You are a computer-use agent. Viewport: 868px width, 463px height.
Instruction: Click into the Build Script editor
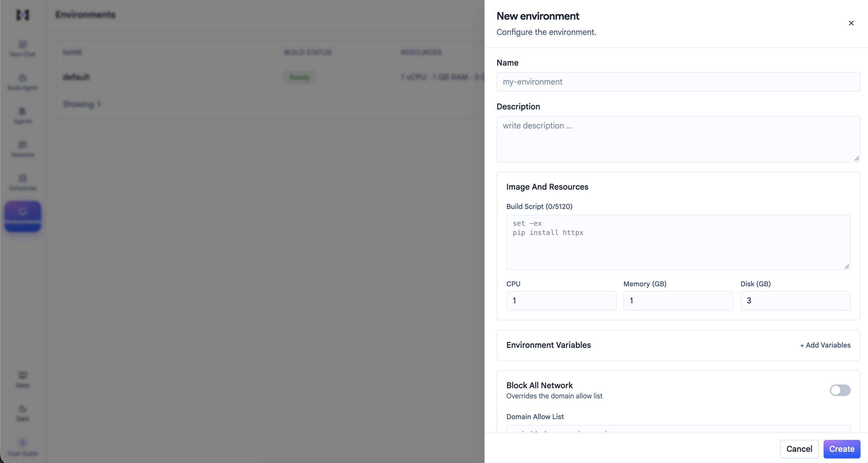678,242
